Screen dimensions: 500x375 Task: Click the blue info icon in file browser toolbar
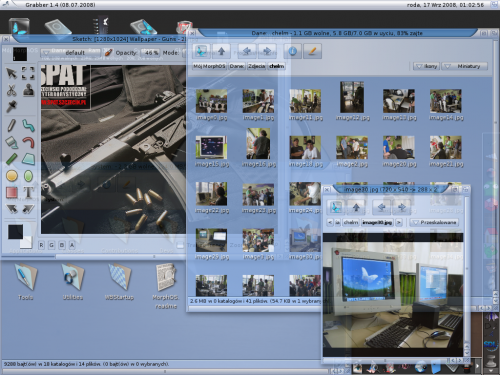tap(292, 51)
